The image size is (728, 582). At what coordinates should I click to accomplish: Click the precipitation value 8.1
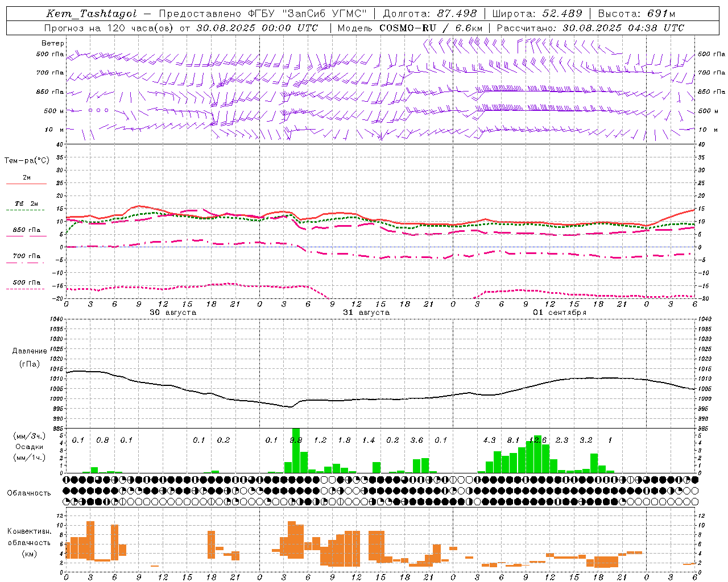click(513, 440)
